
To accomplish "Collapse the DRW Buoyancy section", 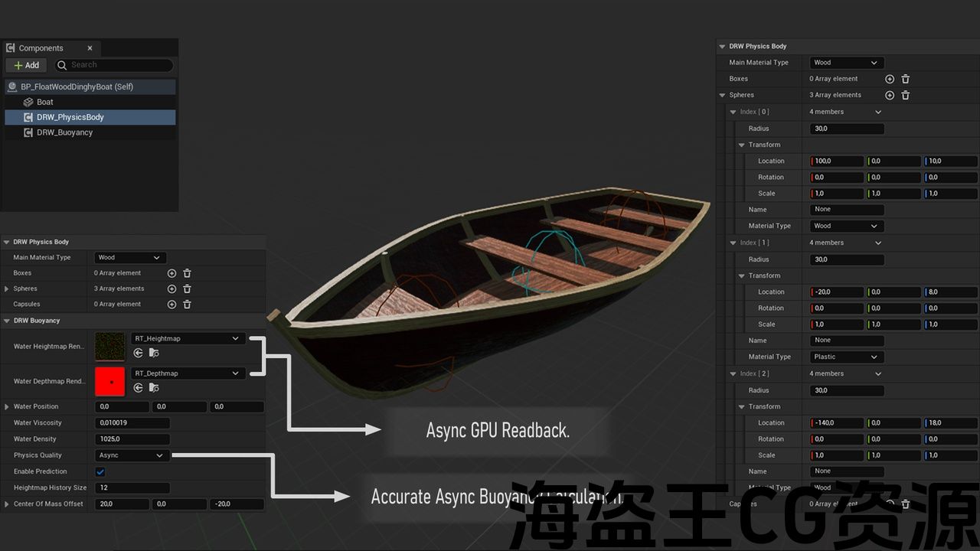I will tap(6, 321).
